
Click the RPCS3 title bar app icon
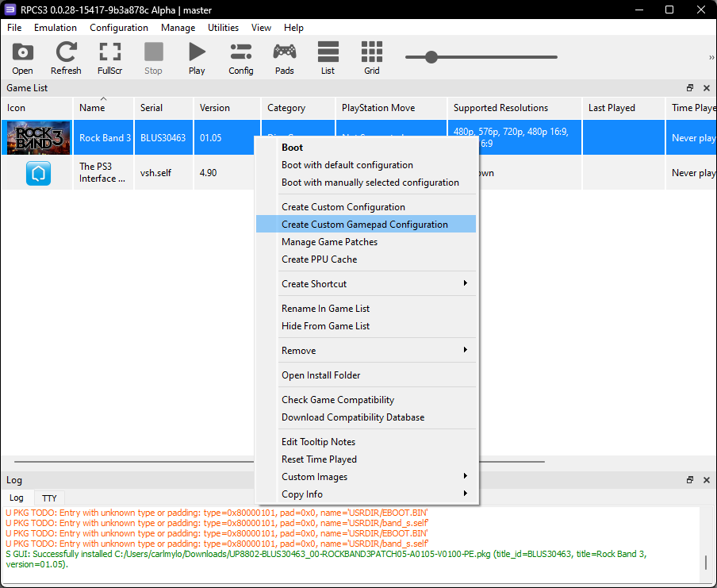click(x=10, y=10)
